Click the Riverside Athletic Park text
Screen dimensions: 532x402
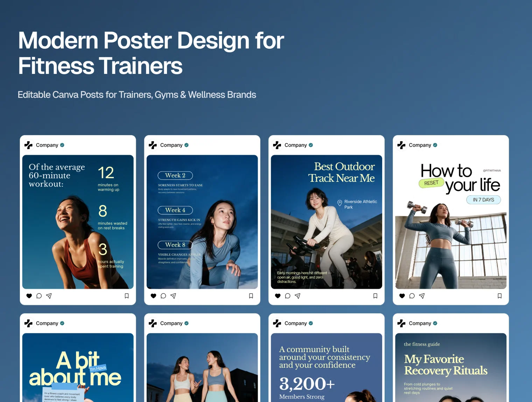pyautogui.click(x=360, y=204)
